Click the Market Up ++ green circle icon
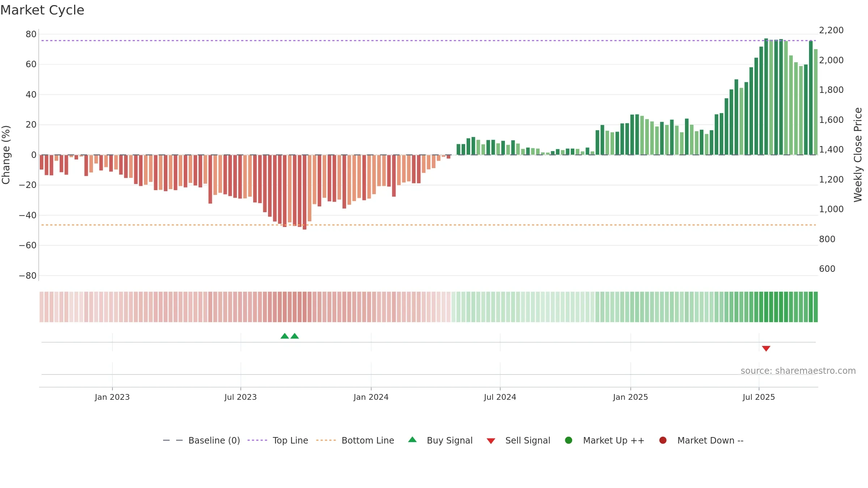868x488 pixels. (x=569, y=440)
